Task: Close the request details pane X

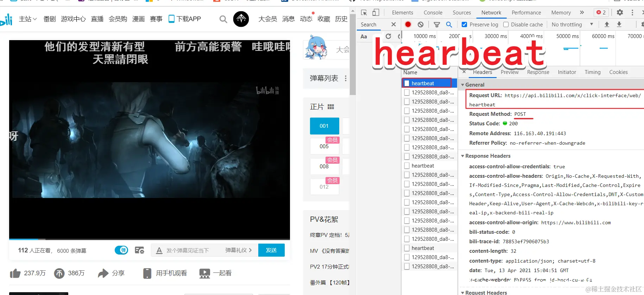Action: (464, 72)
